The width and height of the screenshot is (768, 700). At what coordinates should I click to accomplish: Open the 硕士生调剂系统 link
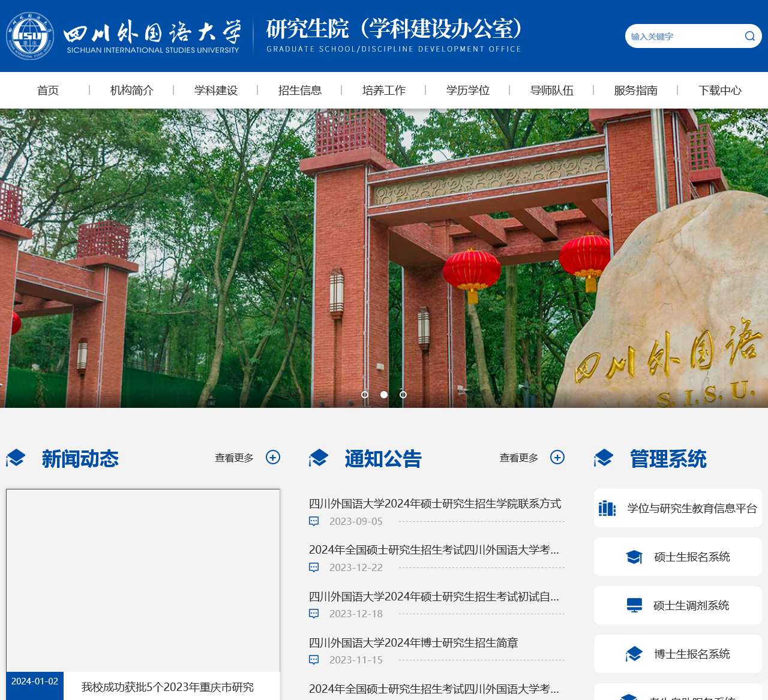[x=678, y=605]
